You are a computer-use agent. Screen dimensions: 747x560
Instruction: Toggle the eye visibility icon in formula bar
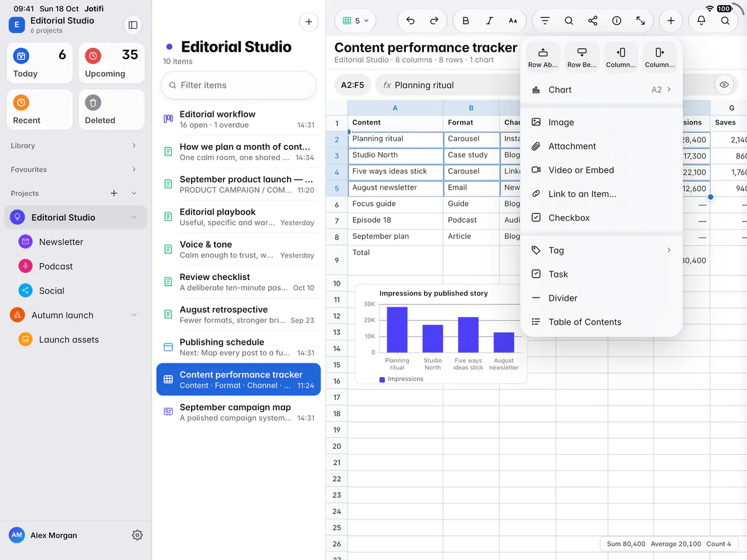coord(724,85)
